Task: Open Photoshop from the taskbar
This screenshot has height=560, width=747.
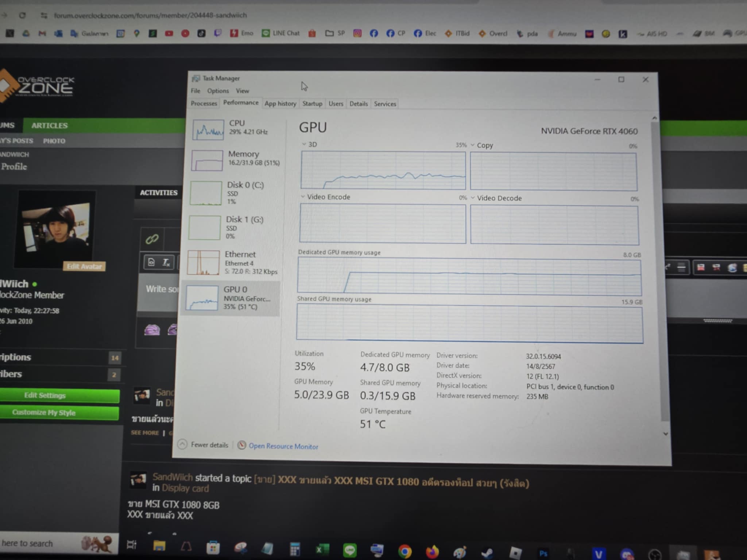Action: coord(543,554)
